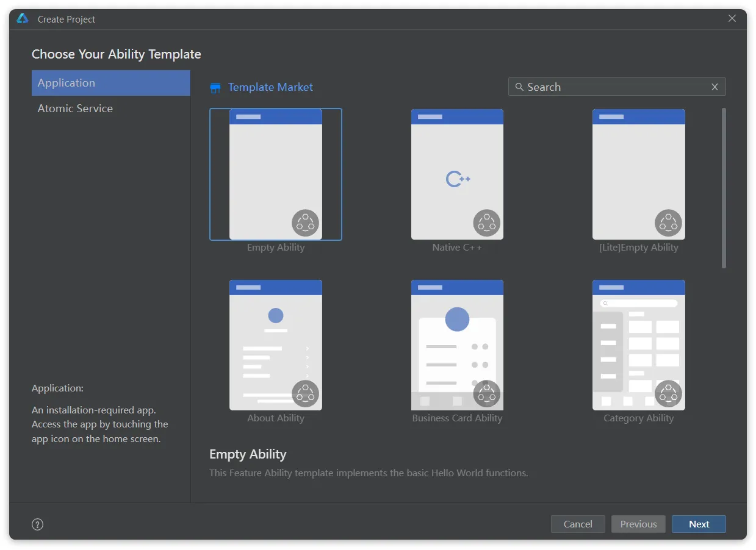Click the Next button

click(699, 524)
